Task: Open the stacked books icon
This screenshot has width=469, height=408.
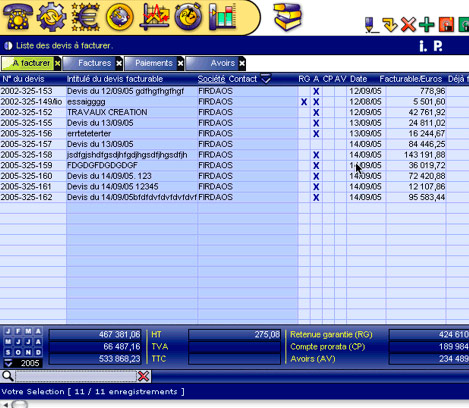Action: [287, 17]
